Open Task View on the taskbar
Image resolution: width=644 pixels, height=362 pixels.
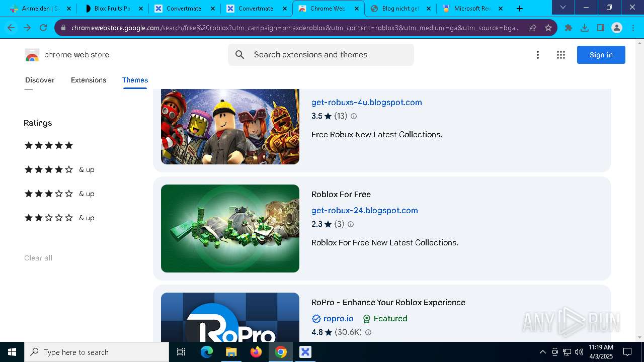pyautogui.click(x=181, y=352)
